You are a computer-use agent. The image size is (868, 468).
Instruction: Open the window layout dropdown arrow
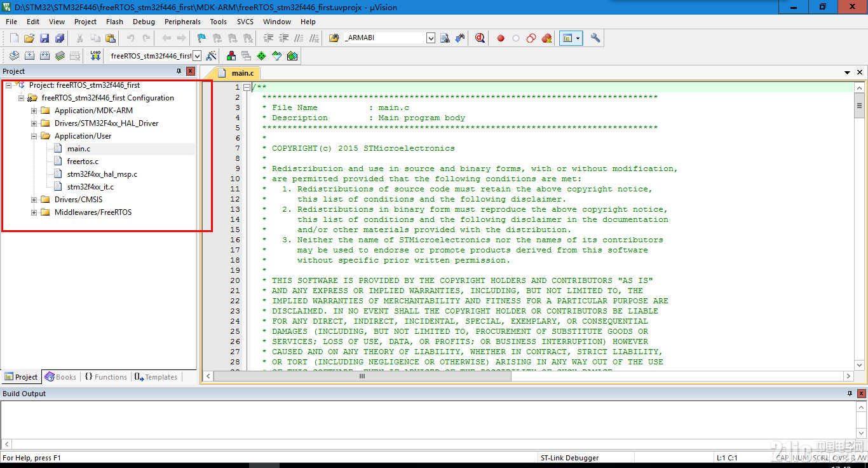(x=578, y=38)
